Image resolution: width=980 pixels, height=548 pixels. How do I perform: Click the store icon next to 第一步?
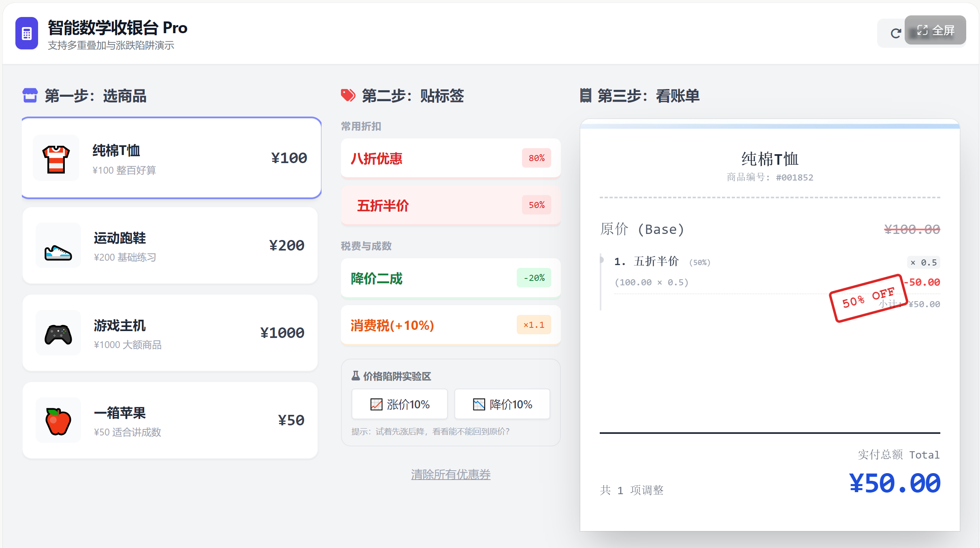click(x=30, y=96)
